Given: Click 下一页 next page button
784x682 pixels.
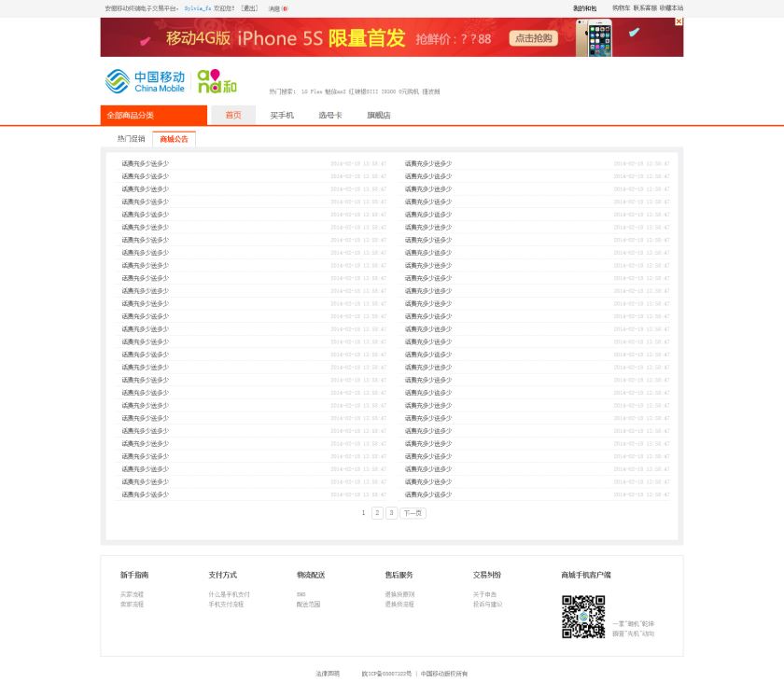Looking at the screenshot, I should (413, 512).
